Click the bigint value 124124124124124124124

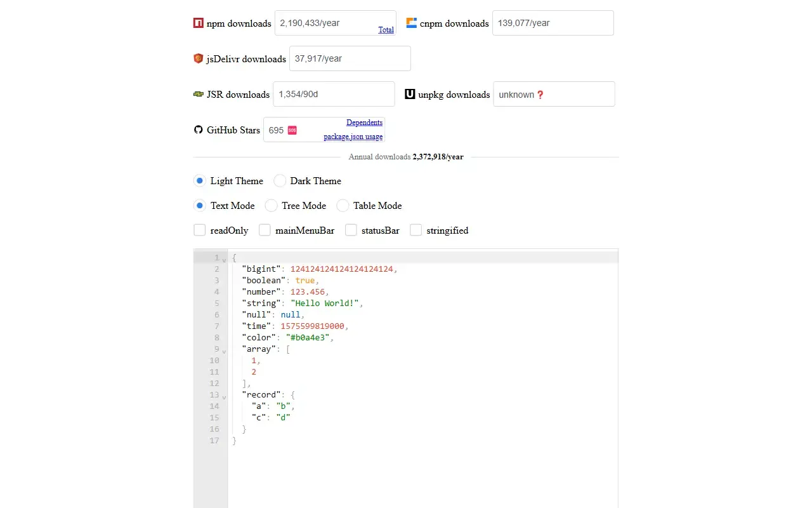[x=342, y=269]
